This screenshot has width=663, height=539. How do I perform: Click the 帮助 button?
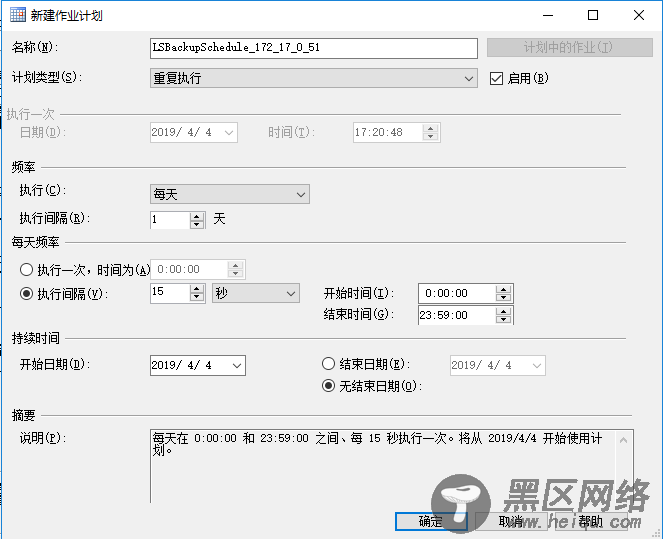click(591, 521)
